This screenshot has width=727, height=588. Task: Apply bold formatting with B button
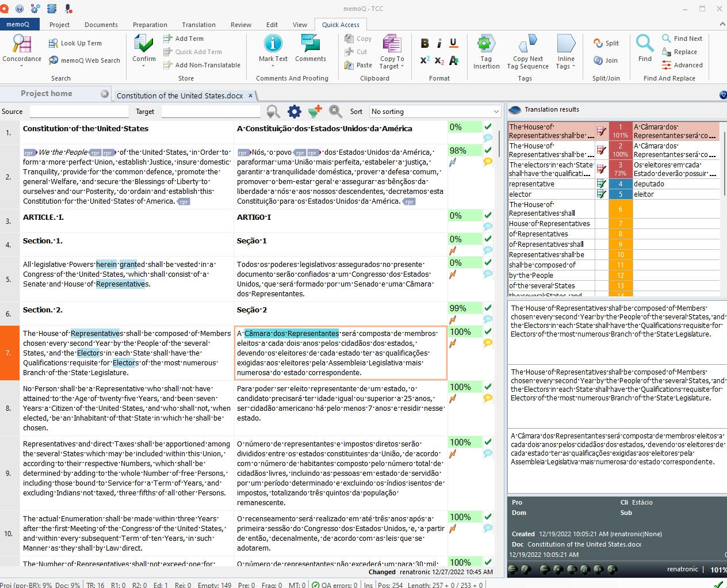coord(424,43)
